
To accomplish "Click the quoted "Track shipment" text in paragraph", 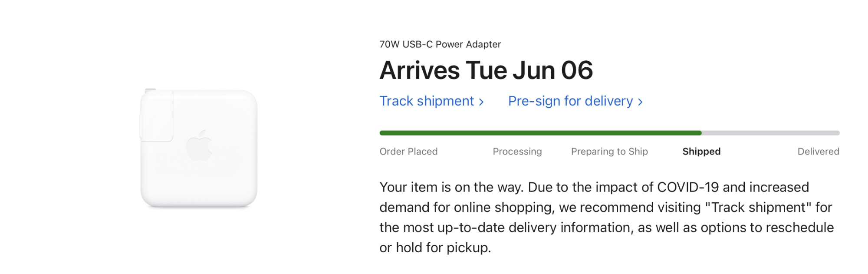I will click(x=758, y=207).
